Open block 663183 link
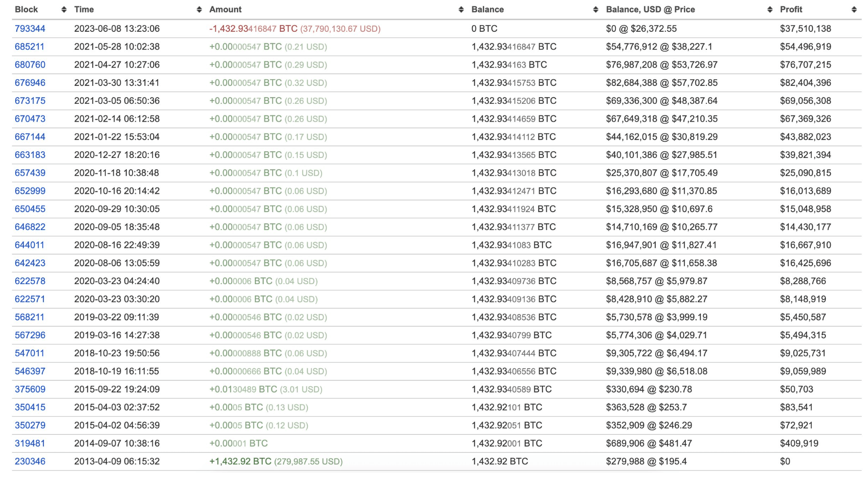This screenshot has width=868, height=477. (x=30, y=155)
